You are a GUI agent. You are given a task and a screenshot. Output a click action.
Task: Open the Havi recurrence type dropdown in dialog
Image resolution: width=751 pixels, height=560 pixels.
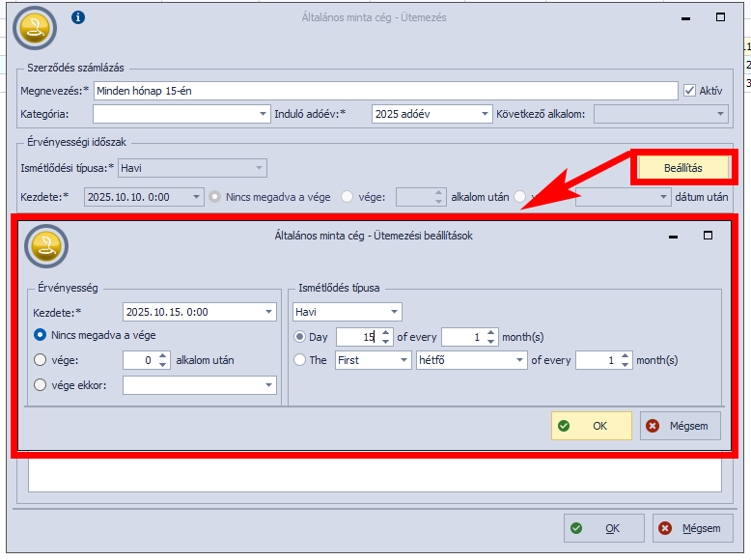point(394,312)
